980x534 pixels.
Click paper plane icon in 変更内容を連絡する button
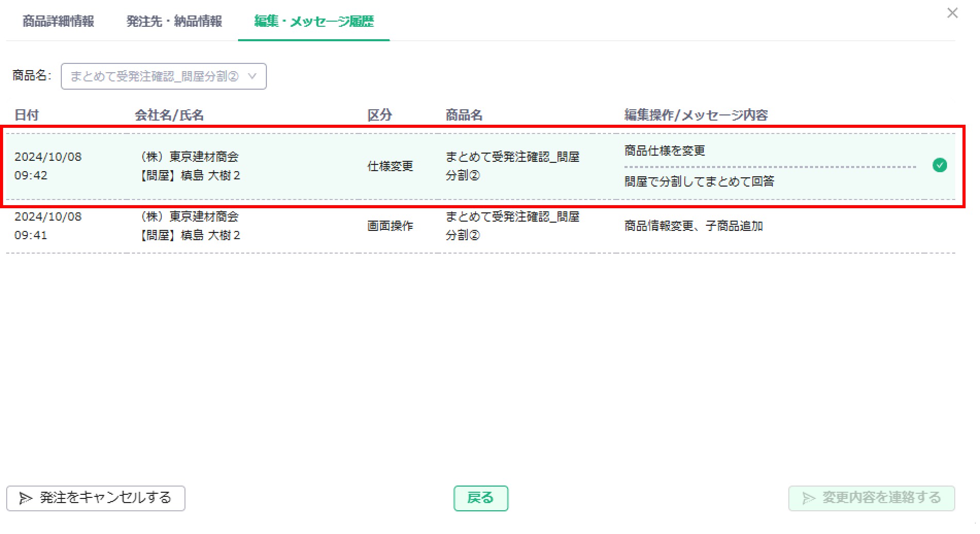[x=809, y=498]
